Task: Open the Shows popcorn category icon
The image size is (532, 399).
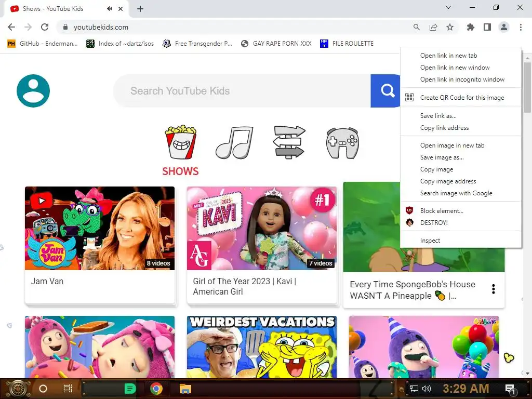Action: pyautogui.click(x=180, y=142)
